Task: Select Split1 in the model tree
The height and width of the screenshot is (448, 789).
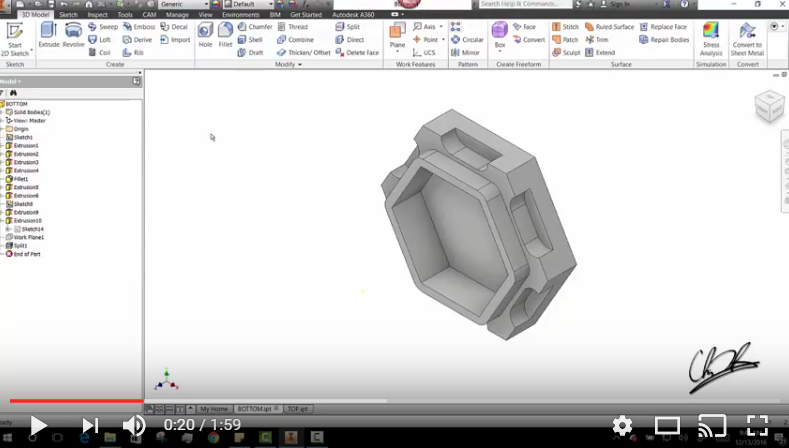Action: click(x=17, y=246)
